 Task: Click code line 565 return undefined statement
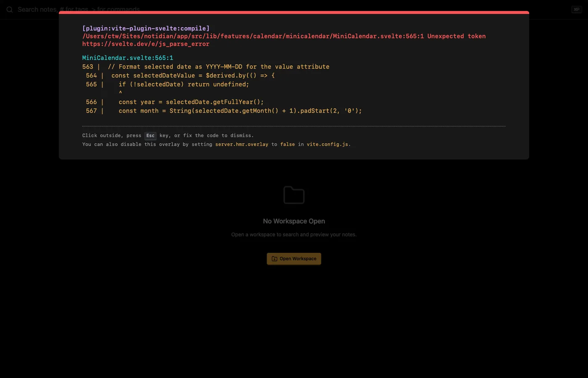point(168,84)
